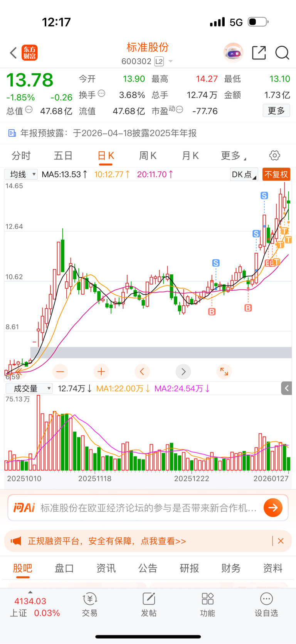
Task: Tap the 市盈 info bubble icon
Action: click(x=179, y=110)
